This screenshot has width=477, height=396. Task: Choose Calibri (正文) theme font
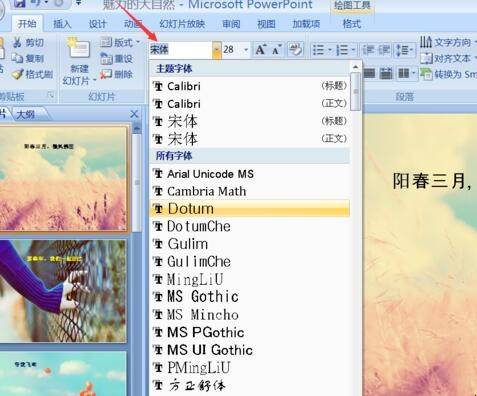[x=249, y=104]
